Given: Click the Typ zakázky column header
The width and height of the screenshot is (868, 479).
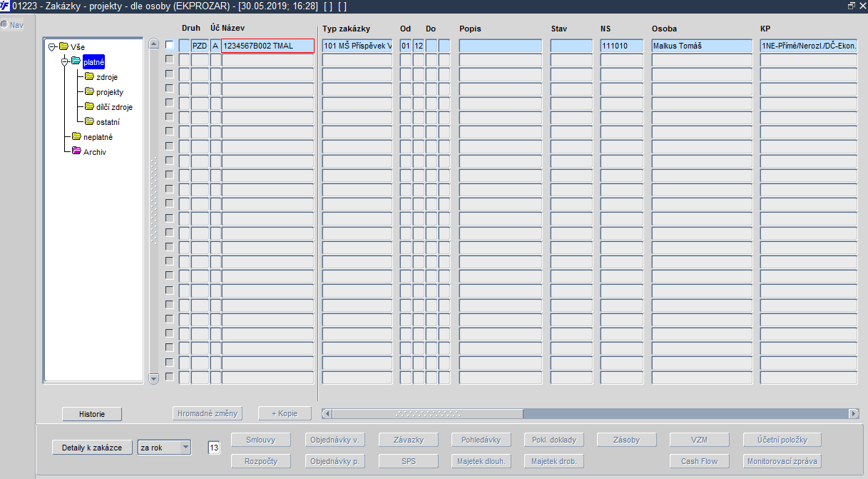Looking at the screenshot, I should pos(347,29).
